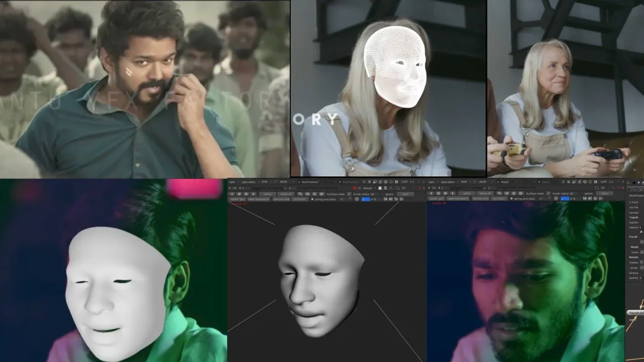Image resolution: width=644 pixels, height=362 pixels.
Task: Click 1:1 scale readout in middle viewer
Action: 412,182
